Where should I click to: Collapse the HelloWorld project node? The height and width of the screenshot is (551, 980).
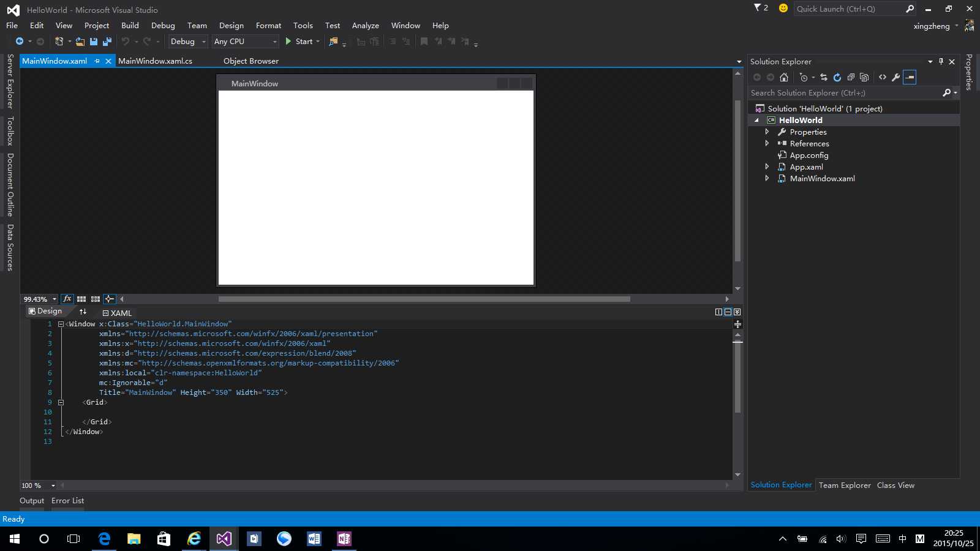click(756, 120)
